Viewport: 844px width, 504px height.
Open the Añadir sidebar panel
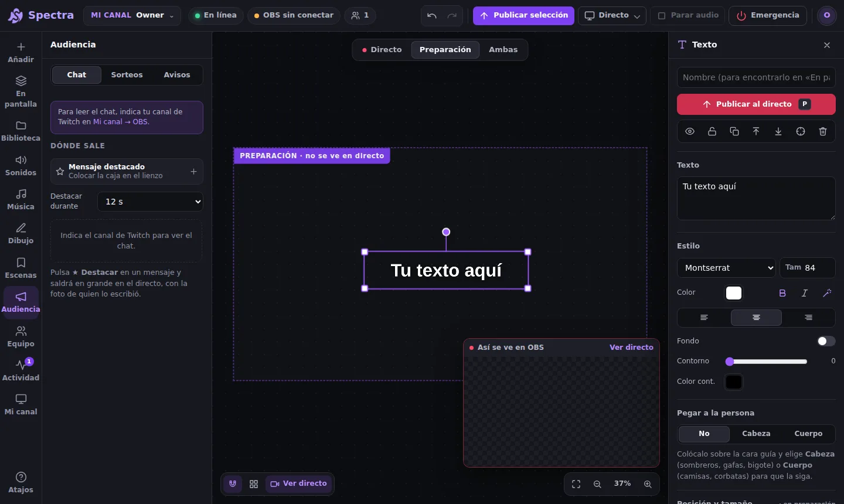click(21, 52)
